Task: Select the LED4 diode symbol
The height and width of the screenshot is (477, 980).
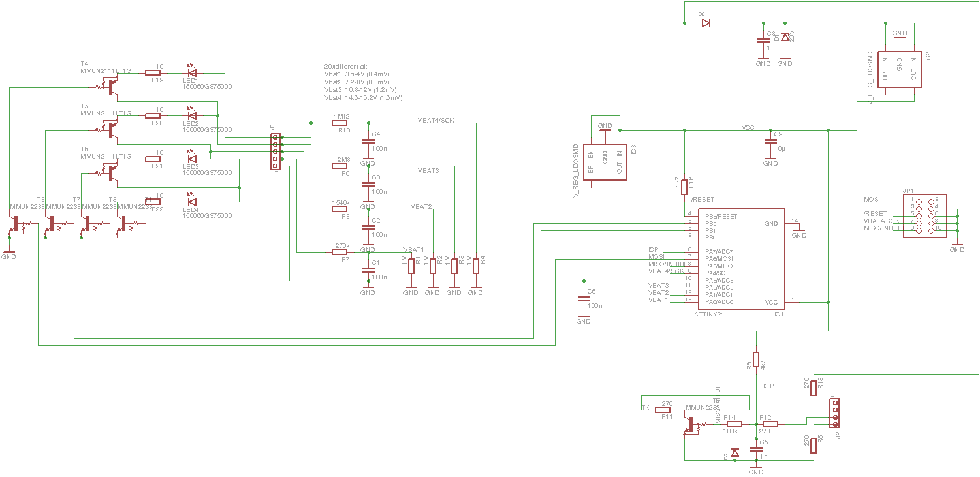Action: (x=191, y=202)
